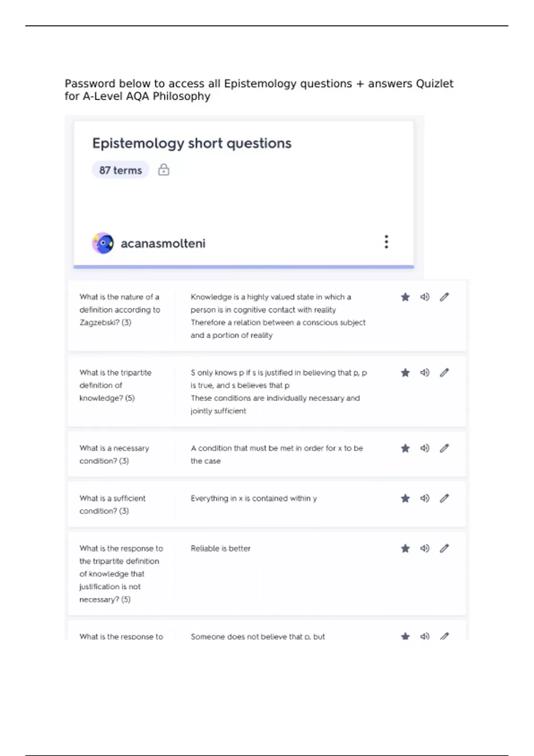Edit the Zagzebski definition card
This screenshot has height=756, width=534.
445,297
